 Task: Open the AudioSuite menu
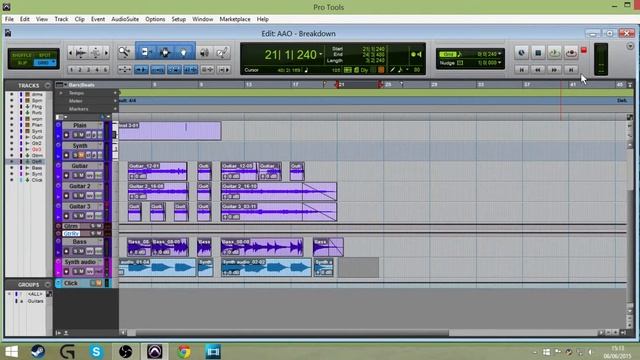pyautogui.click(x=125, y=19)
